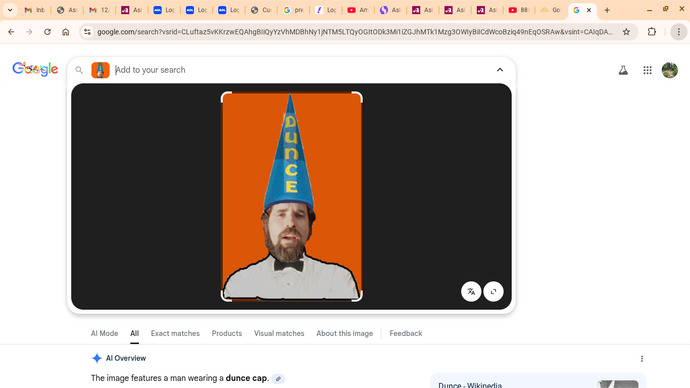Open About this image tab
The image size is (690, 388).
point(345,333)
